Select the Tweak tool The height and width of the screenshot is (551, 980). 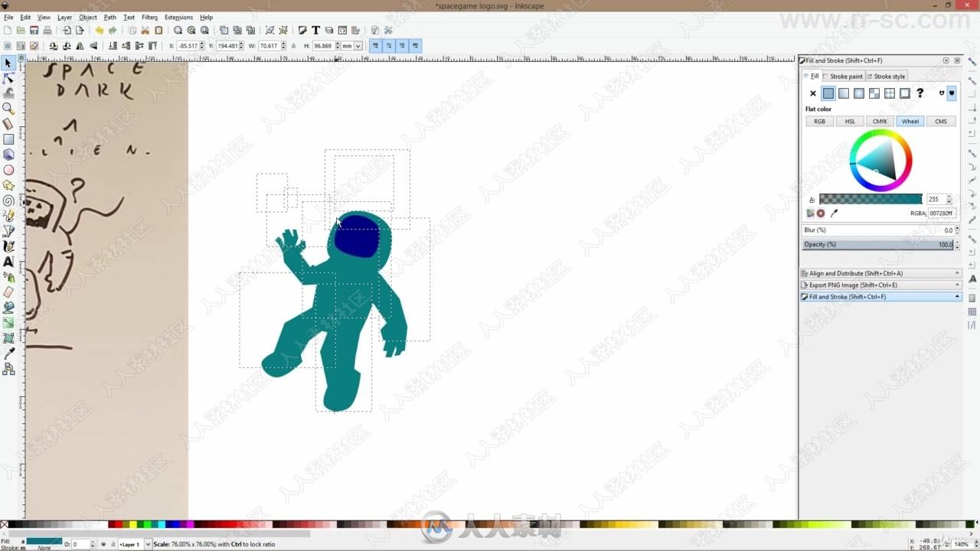point(8,93)
